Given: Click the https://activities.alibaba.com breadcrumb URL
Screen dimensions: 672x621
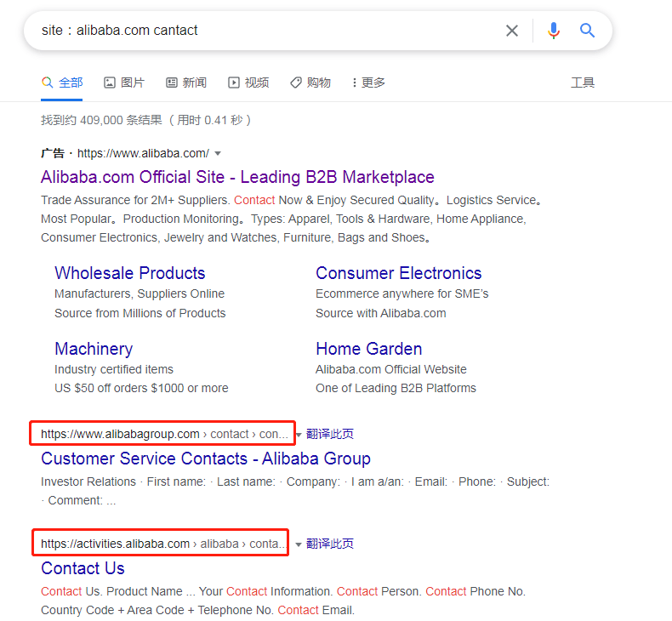Looking at the screenshot, I should coord(162,544).
